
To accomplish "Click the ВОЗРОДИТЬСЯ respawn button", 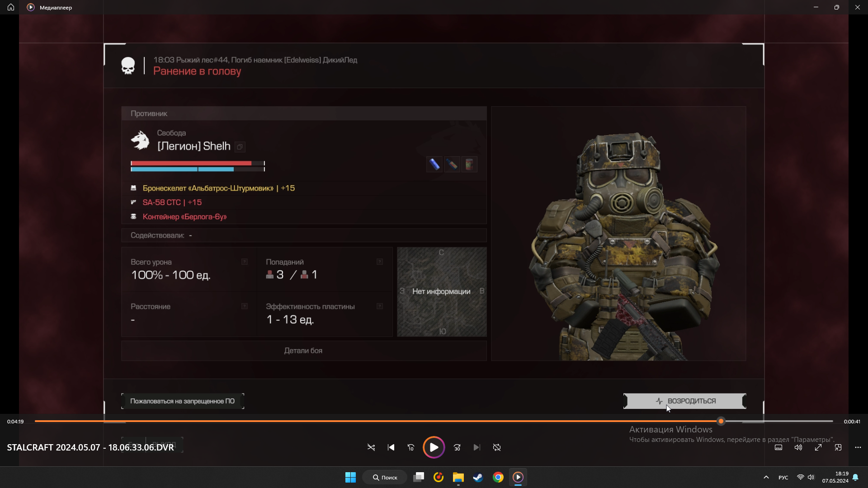I will [x=685, y=401].
